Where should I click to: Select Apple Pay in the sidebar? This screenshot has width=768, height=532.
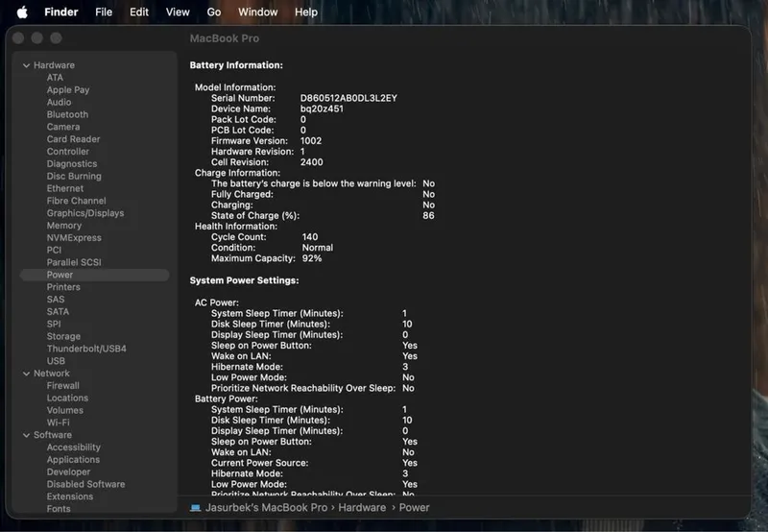(x=68, y=89)
